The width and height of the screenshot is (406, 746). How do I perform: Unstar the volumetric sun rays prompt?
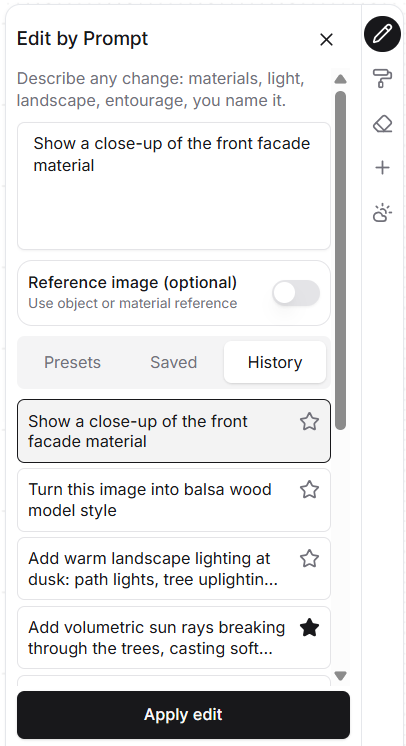(309, 628)
